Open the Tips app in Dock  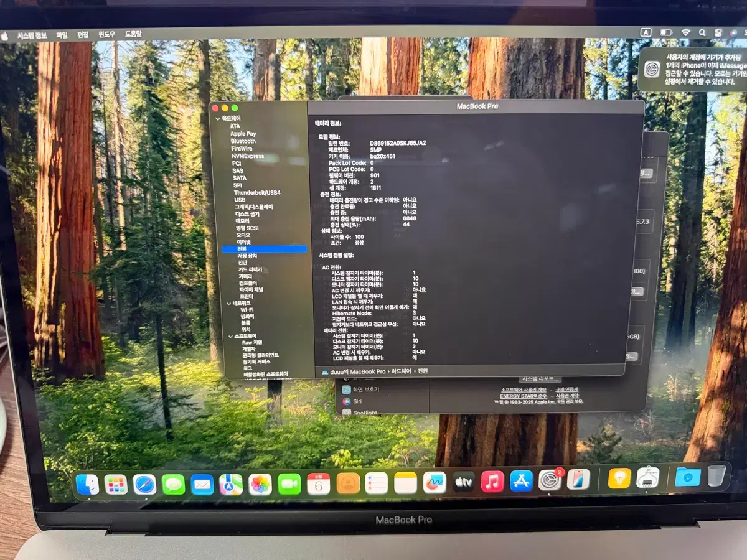click(619, 478)
